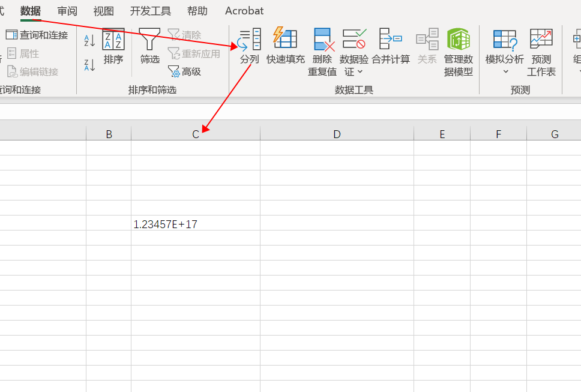Select column C header

tap(196, 134)
